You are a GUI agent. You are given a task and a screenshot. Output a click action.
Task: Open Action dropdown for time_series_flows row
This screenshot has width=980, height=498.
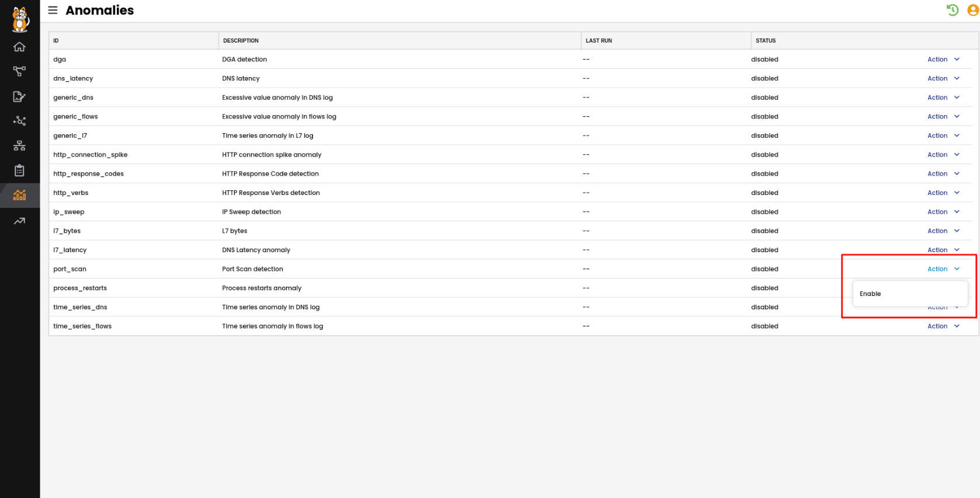[x=943, y=326]
